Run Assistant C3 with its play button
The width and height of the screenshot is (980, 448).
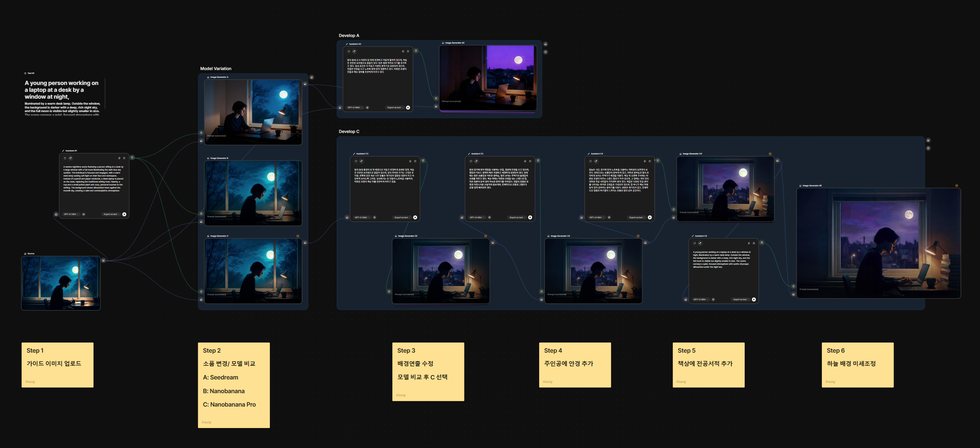tap(530, 218)
